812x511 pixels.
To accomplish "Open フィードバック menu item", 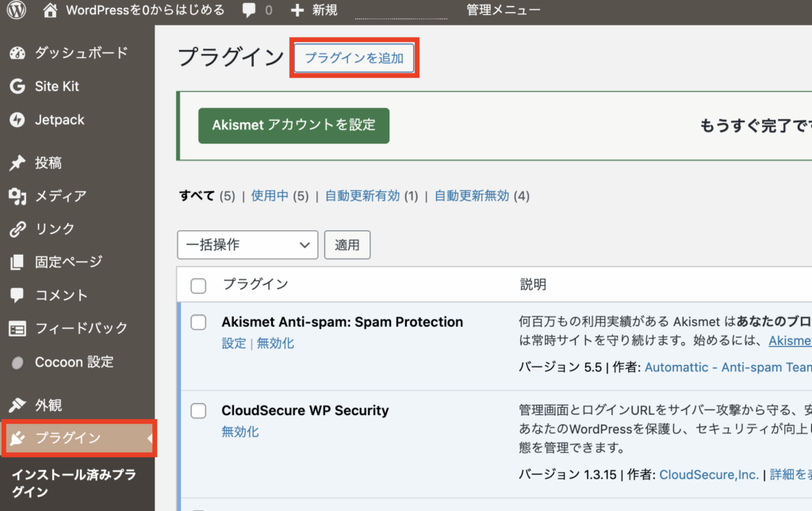I will point(82,328).
